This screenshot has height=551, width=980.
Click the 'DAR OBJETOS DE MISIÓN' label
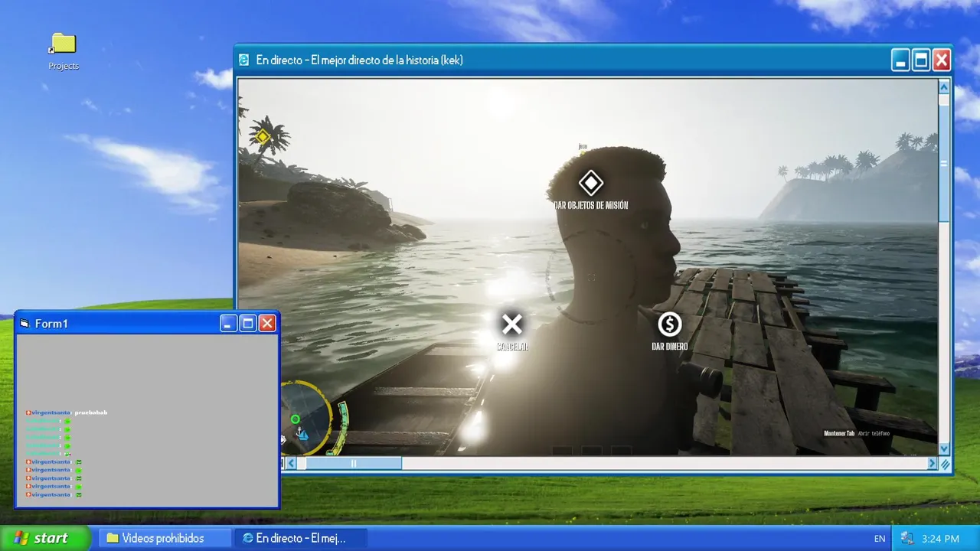[x=590, y=205]
